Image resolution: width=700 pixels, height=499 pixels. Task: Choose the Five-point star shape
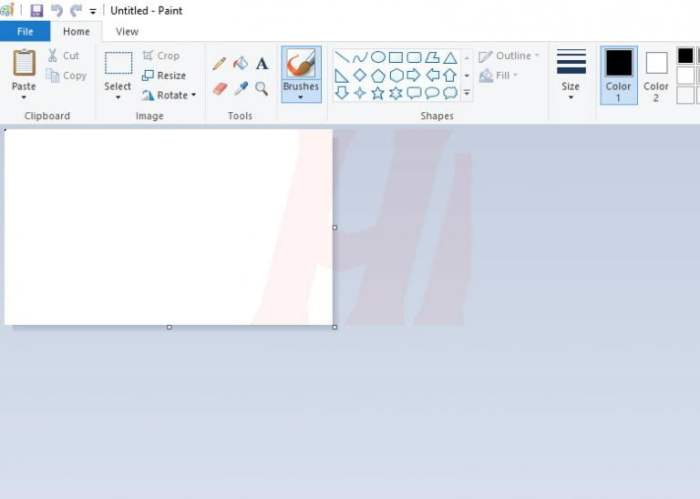[378, 93]
